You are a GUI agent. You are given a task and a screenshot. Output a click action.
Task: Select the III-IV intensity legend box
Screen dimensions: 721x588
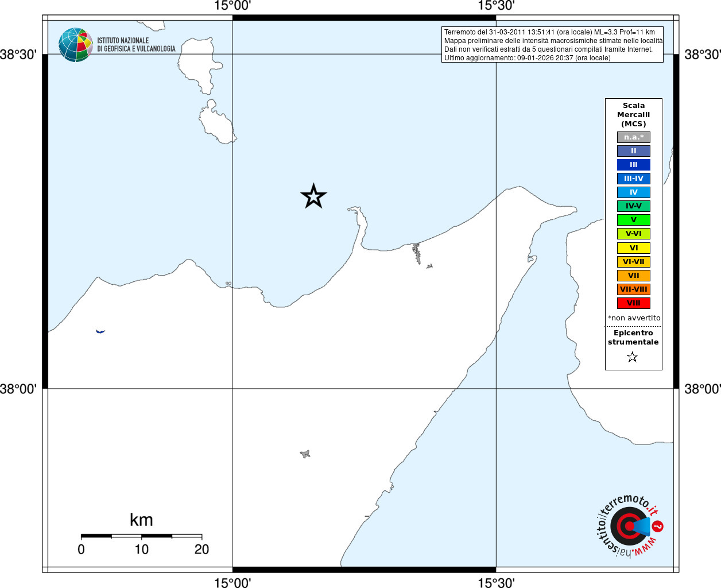click(634, 179)
